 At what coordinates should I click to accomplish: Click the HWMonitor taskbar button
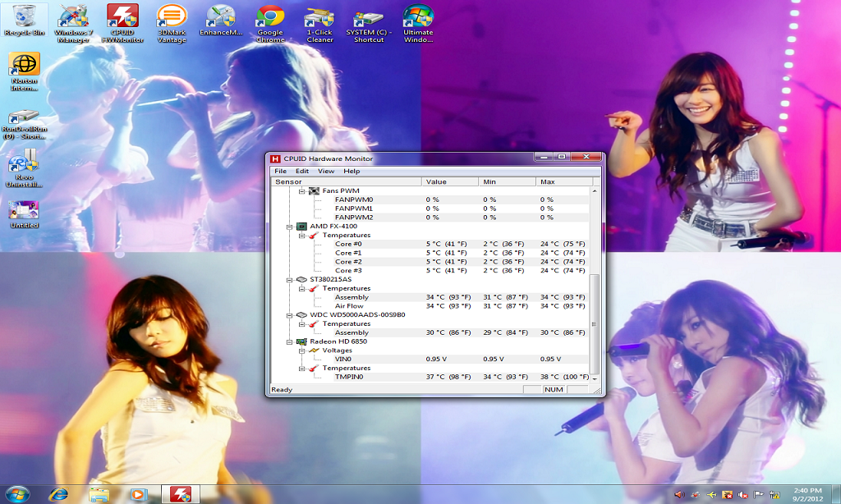tap(181, 494)
